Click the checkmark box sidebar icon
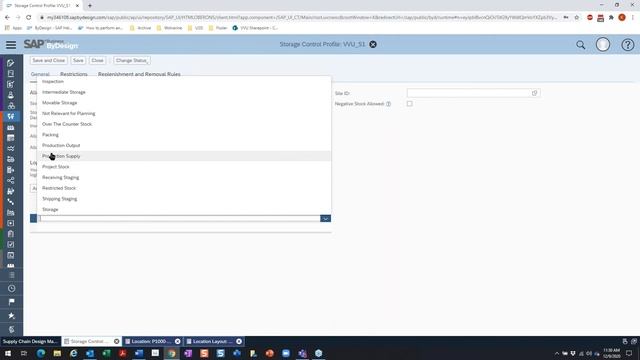This screenshot has height=360, width=640. 11,244
